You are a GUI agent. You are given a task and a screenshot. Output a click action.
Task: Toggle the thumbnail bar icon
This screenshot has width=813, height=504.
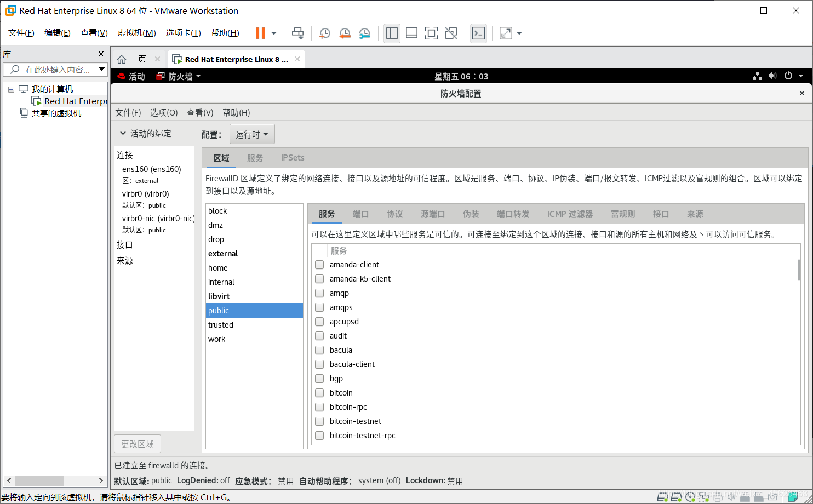411,33
